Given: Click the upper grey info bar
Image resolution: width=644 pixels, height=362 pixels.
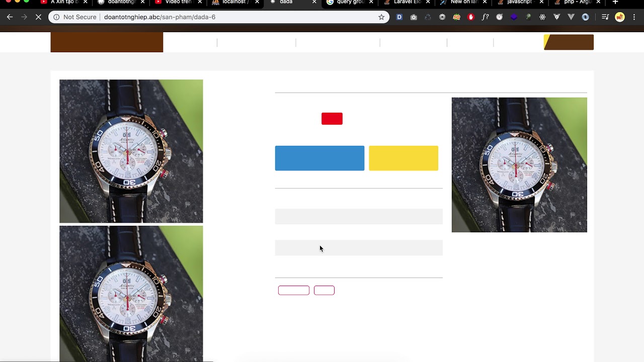Looking at the screenshot, I should tap(359, 217).
